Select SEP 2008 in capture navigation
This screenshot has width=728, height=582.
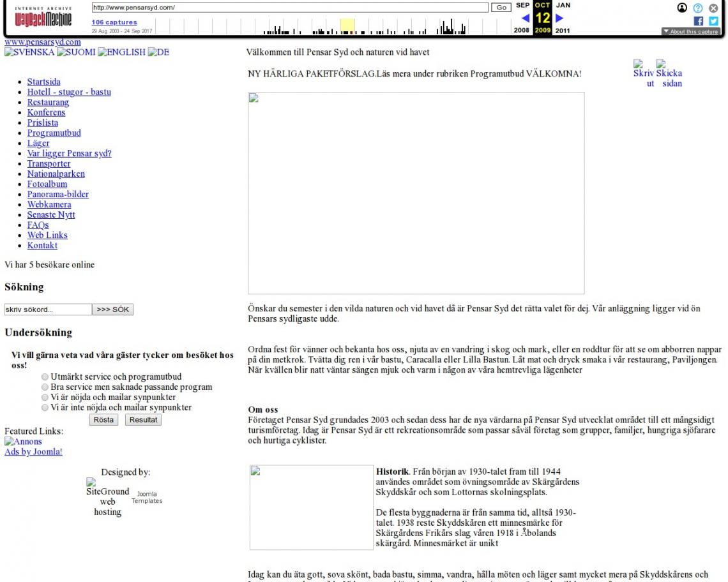(x=522, y=17)
